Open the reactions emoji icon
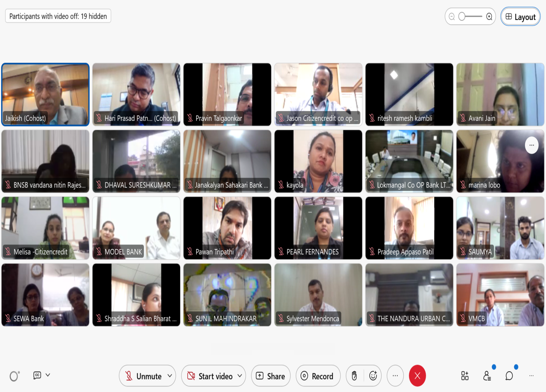The width and height of the screenshot is (546, 392). (373, 376)
